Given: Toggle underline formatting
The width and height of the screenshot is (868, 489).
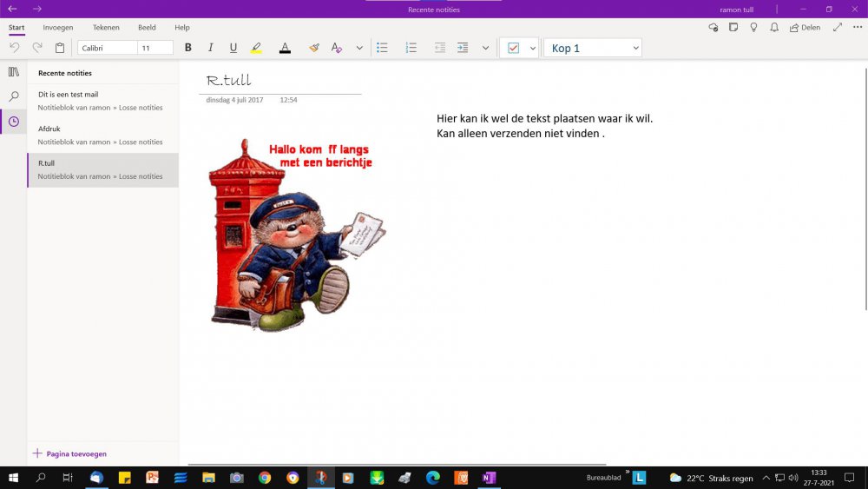Looking at the screenshot, I should point(233,48).
